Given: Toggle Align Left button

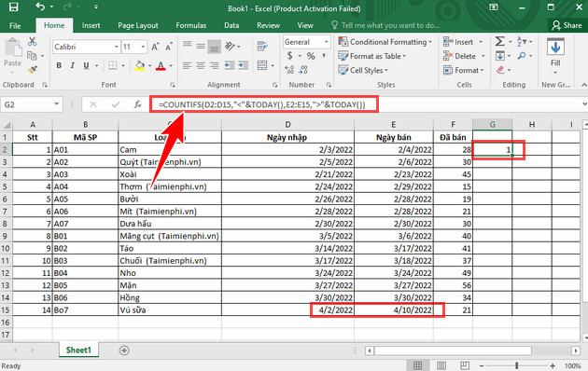Looking at the screenshot, I should coord(187,66).
